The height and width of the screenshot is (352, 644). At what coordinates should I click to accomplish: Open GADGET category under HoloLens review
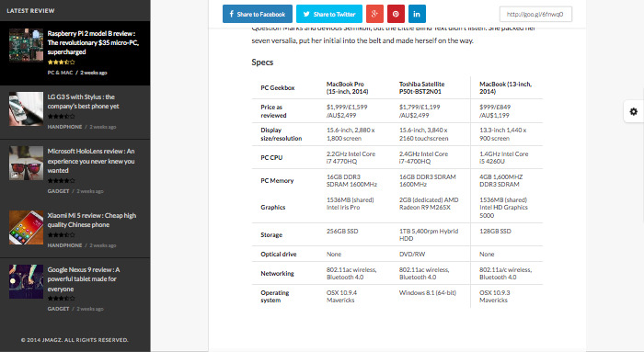tap(58, 191)
